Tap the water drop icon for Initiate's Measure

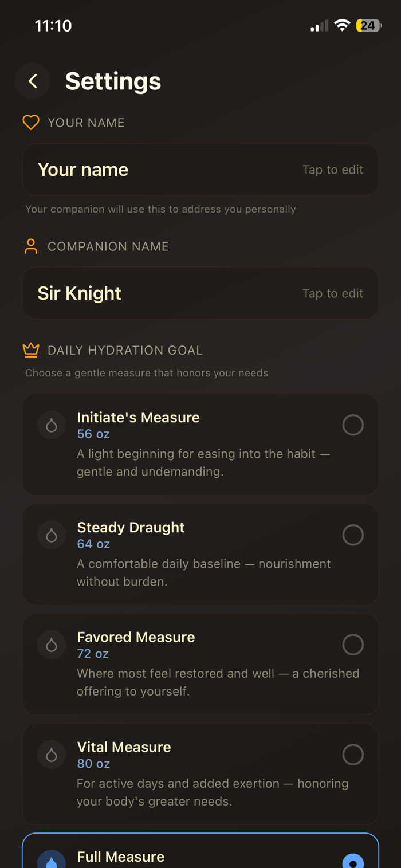tap(52, 425)
